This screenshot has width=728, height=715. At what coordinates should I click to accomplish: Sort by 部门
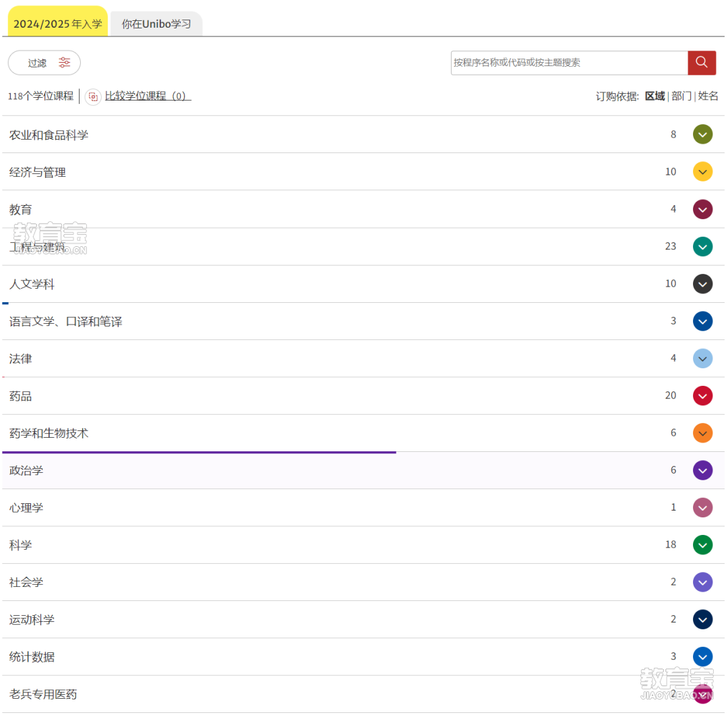tap(681, 96)
